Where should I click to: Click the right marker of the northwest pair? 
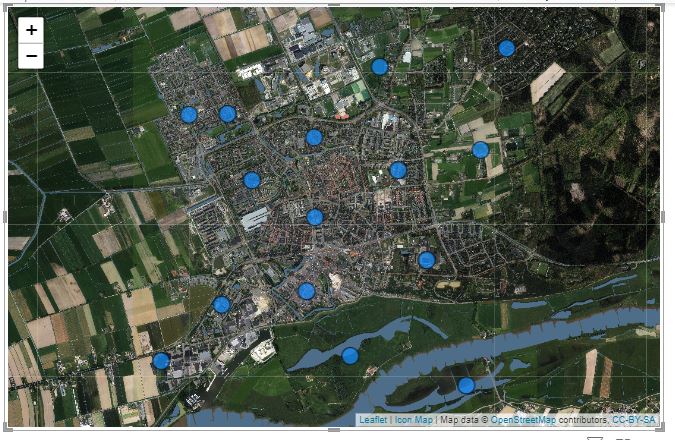tap(227, 114)
